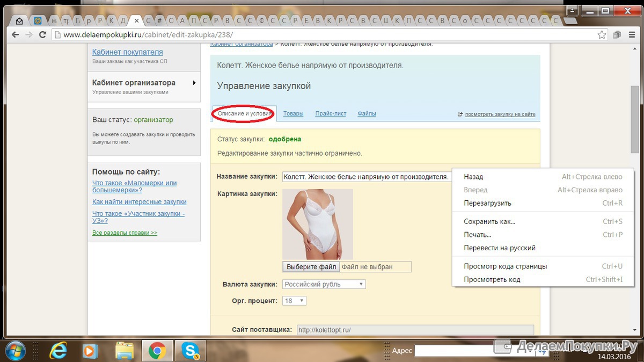Click the Выберите файл button
644x362 pixels.
tap(311, 267)
